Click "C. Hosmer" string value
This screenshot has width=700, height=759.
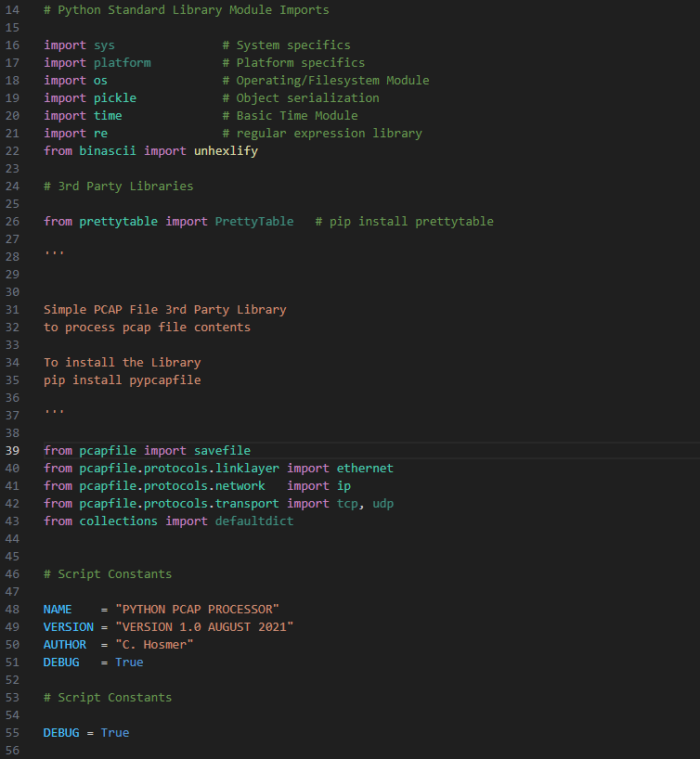154,645
